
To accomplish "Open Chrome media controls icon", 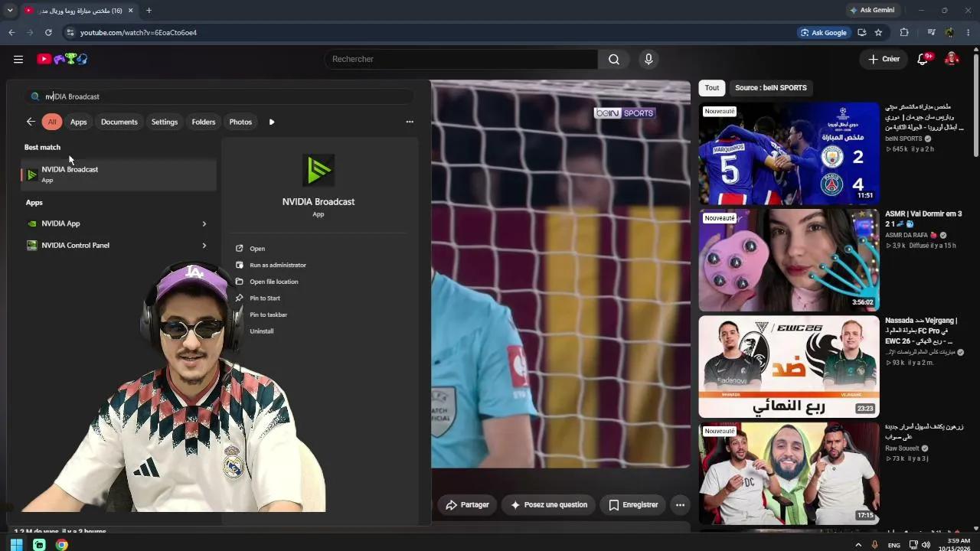I will [931, 33].
